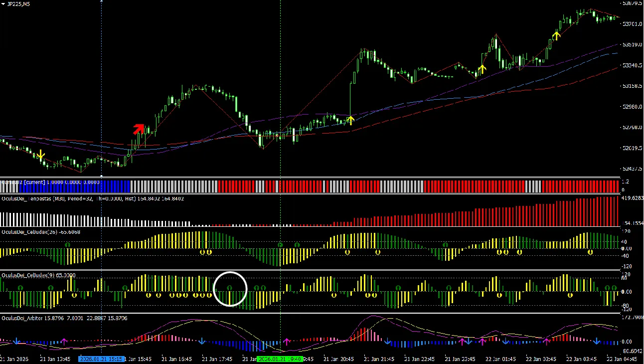The height and width of the screenshot is (364, 644).
Task: Click the leftmost magenta up arrow in the Arbiter panel
Action: 64,341
